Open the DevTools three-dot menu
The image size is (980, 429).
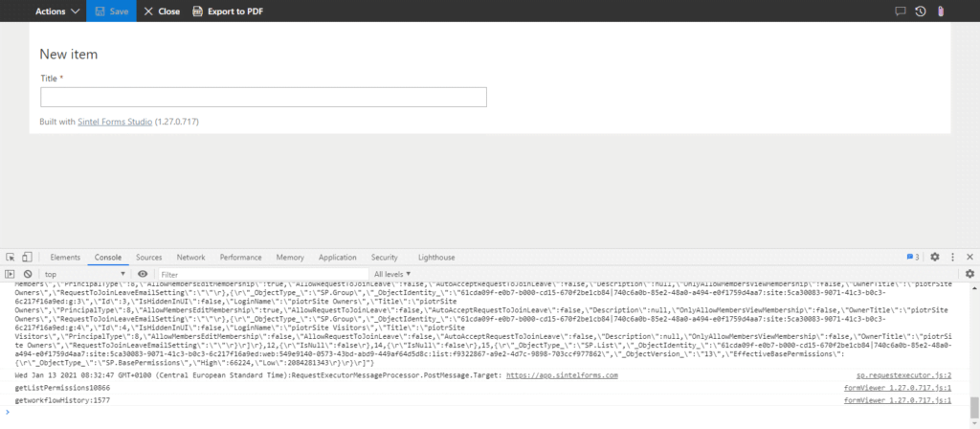[x=952, y=258]
